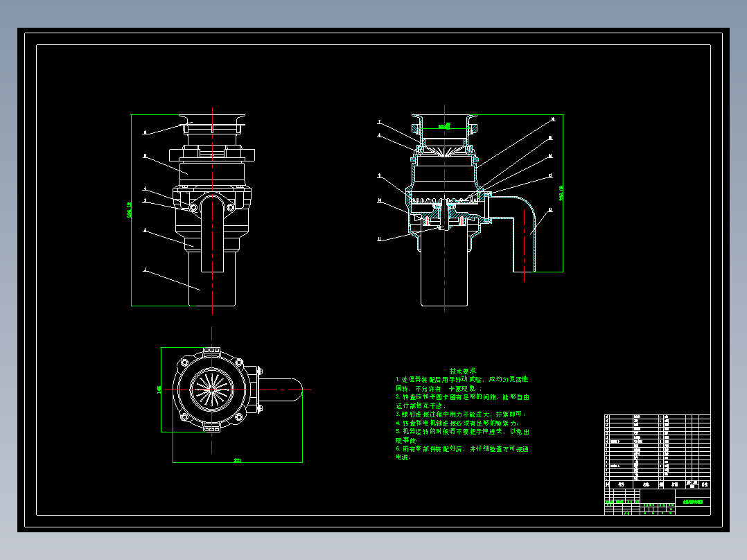
Task: Click part balloon number 2 in front view
Action: pos(145,230)
